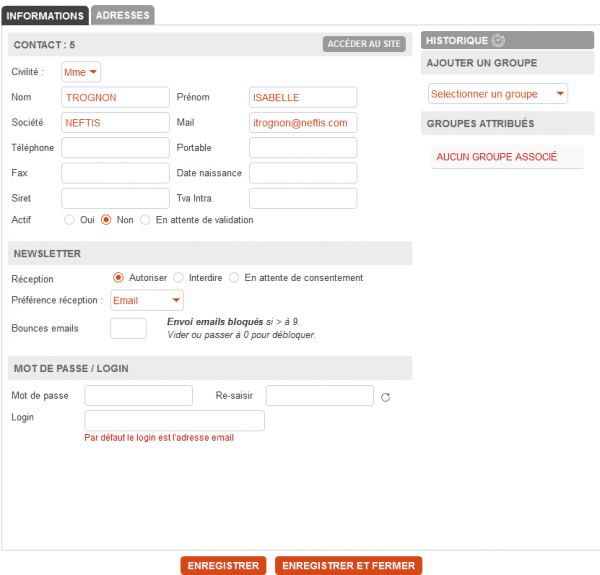Switch to the Informations tab
Viewport: 600px width, 575px height.
pos(45,16)
